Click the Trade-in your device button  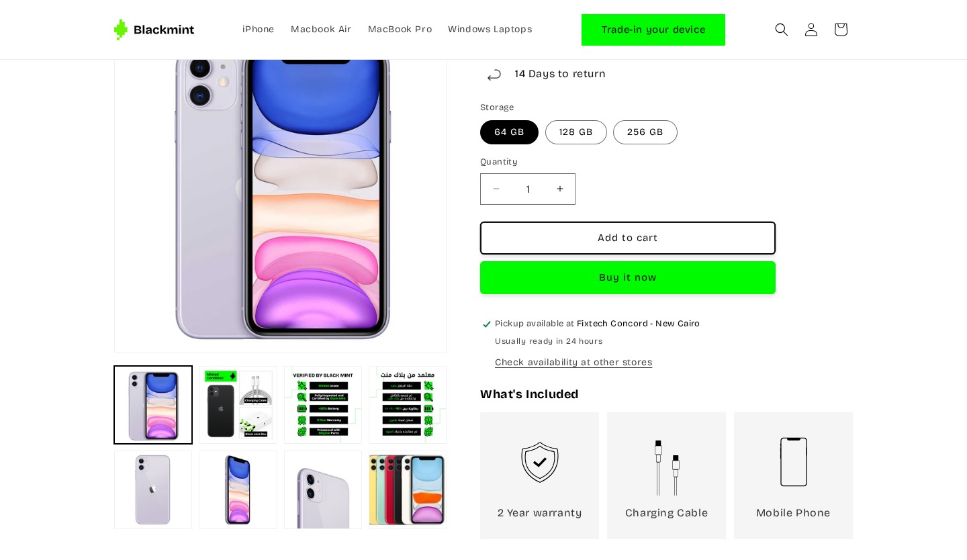click(x=653, y=30)
